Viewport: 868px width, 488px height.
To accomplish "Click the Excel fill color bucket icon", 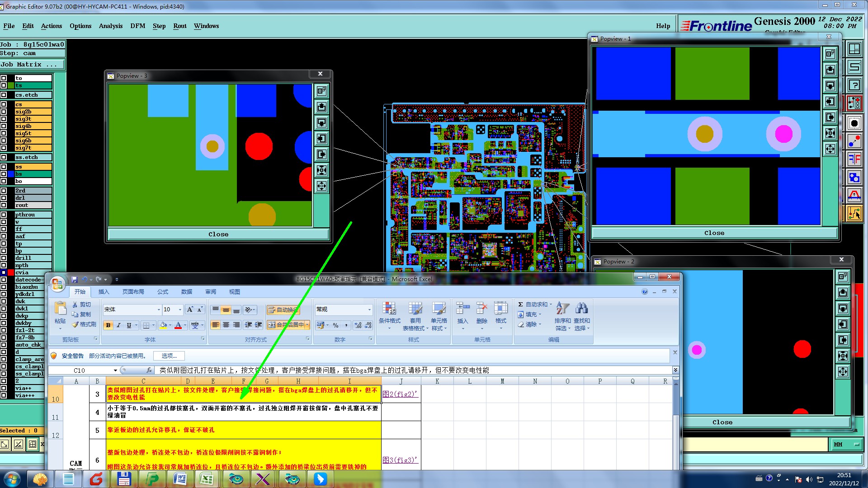I will pyautogui.click(x=163, y=325).
